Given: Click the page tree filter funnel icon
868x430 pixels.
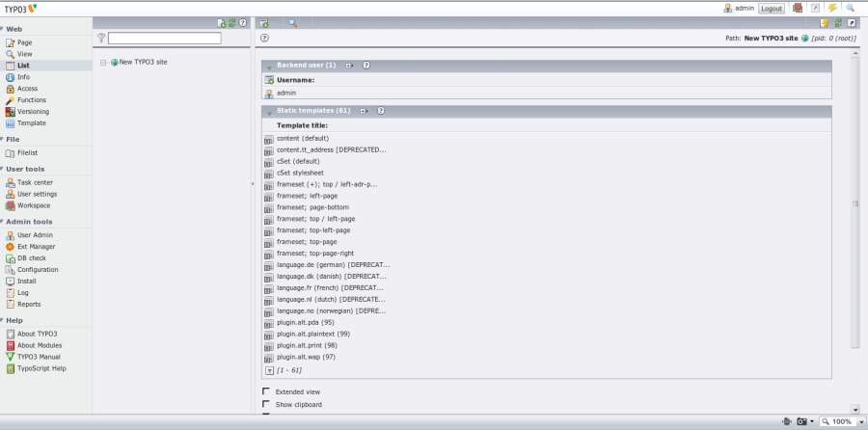Looking at the screenshot, I should click(100, 39).
